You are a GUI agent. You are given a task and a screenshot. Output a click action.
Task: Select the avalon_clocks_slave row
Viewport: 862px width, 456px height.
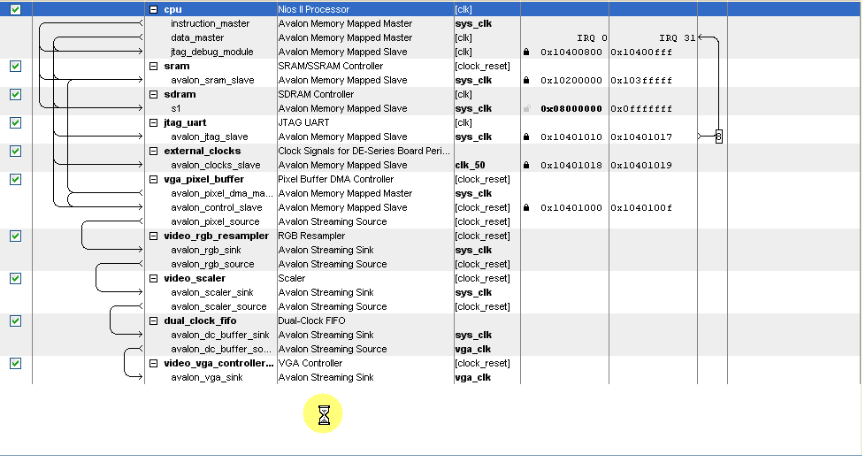[x=215, y=165]
